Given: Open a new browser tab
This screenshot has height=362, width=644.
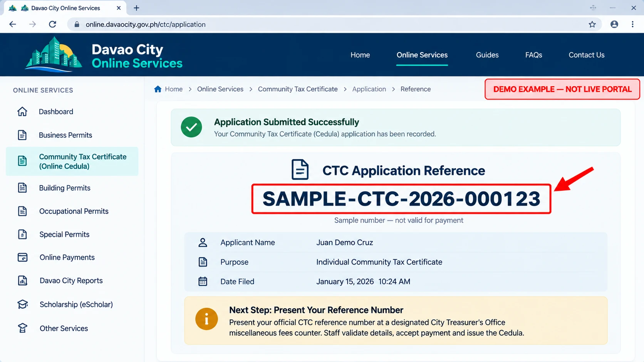Looking at the screenshot, I should pyautogui.click(x=136, y=8).
